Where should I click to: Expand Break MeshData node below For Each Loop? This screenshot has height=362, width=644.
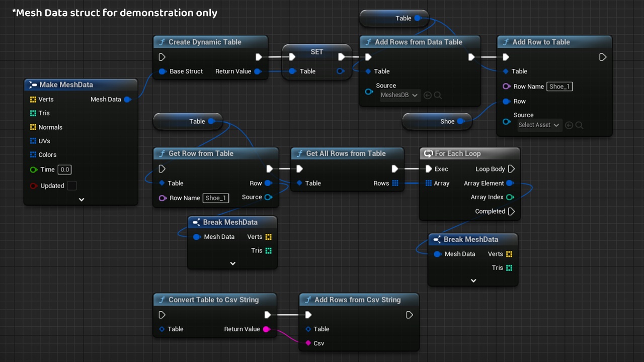pos(473,281)
